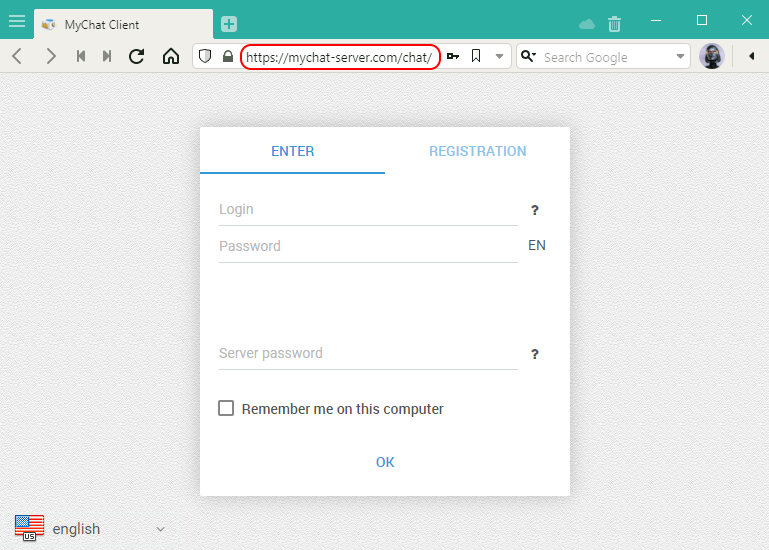Go to the browser home page
Image resolution: width=769 pixels, height=550 pixels.
point(171,57)
